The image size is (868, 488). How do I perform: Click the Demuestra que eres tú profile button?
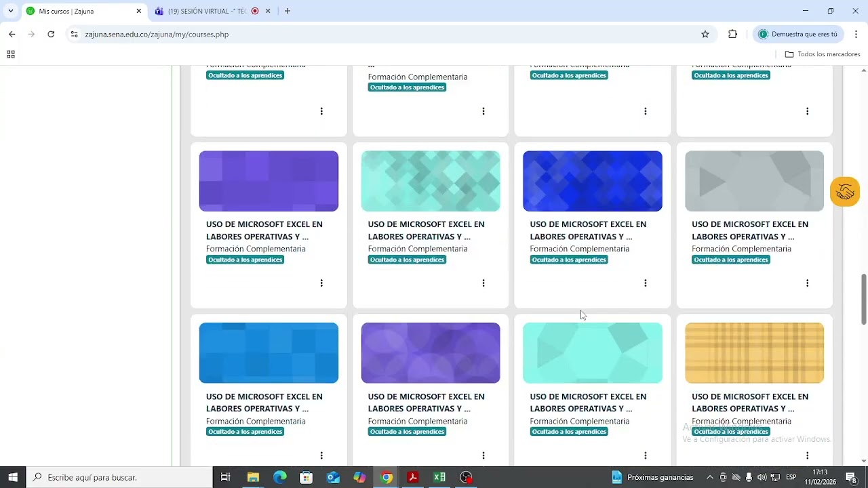(798, 34)
